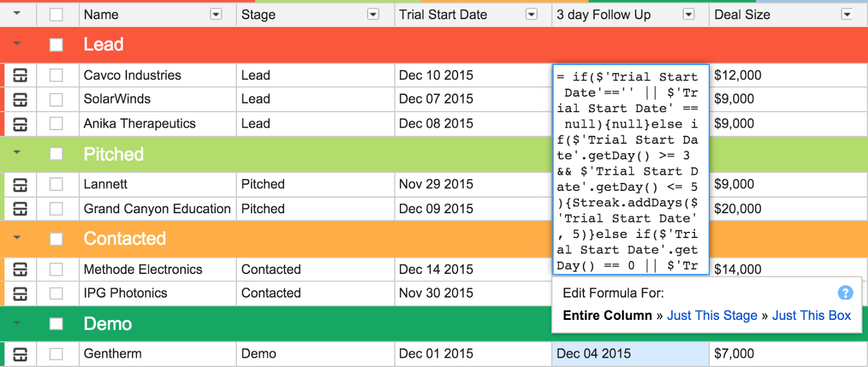Open box icon for Cavco Industries row
Screen dimensions: 868x367
point(20,76)
